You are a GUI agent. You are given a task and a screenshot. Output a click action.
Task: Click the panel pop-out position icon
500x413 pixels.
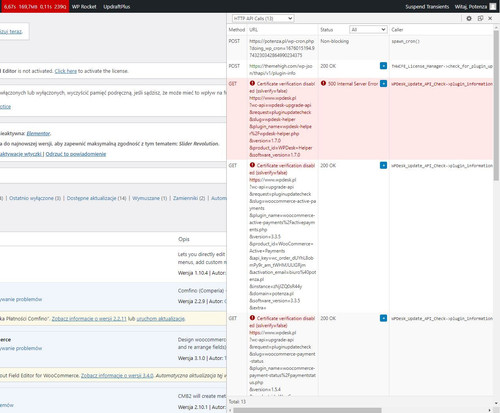tap(480, 19)
